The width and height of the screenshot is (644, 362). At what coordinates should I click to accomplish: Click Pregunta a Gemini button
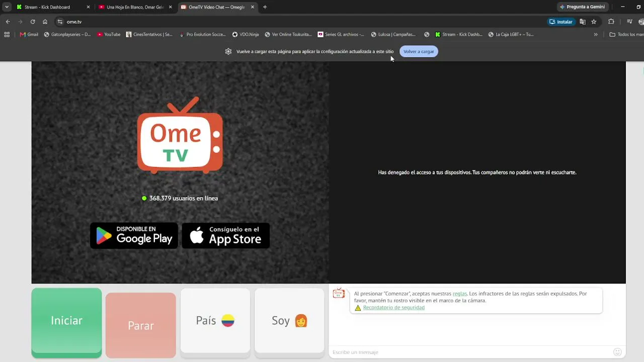pyautogui.click(x=583, y=7)
